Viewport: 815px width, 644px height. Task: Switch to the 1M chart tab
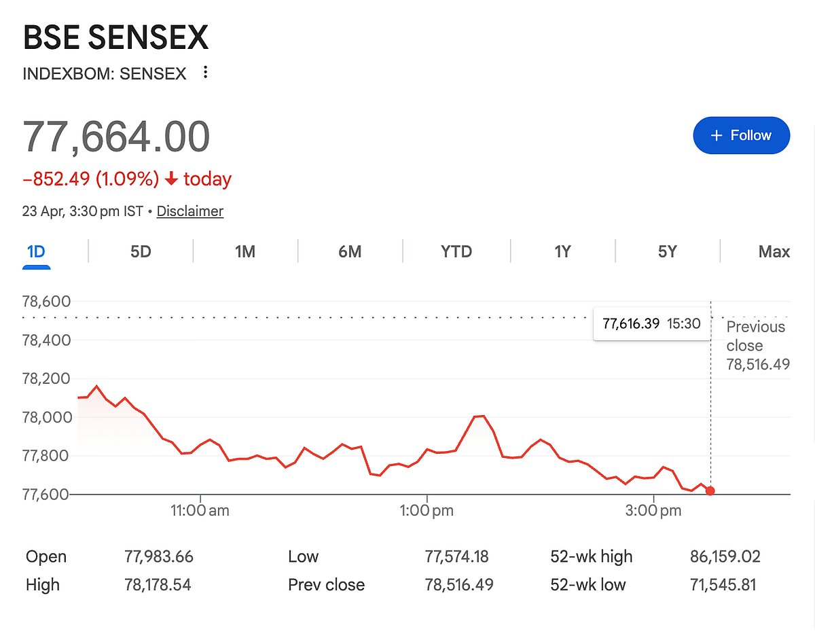[x=245, y=252]
